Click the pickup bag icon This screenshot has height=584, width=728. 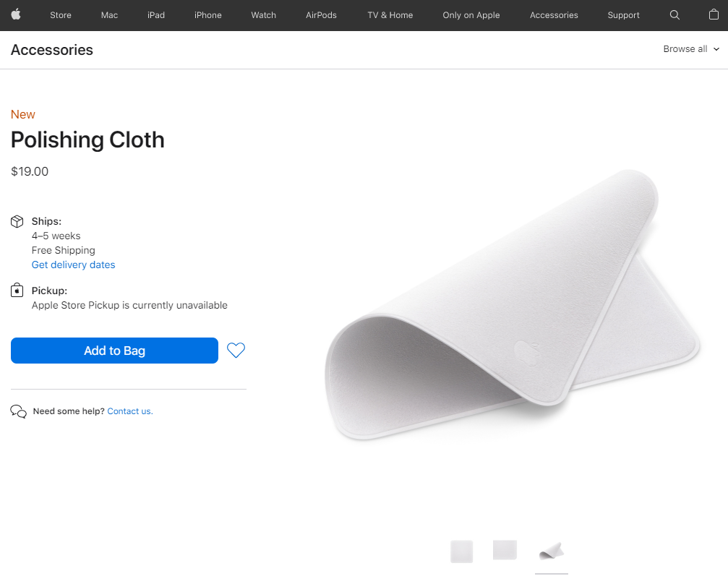17,291
